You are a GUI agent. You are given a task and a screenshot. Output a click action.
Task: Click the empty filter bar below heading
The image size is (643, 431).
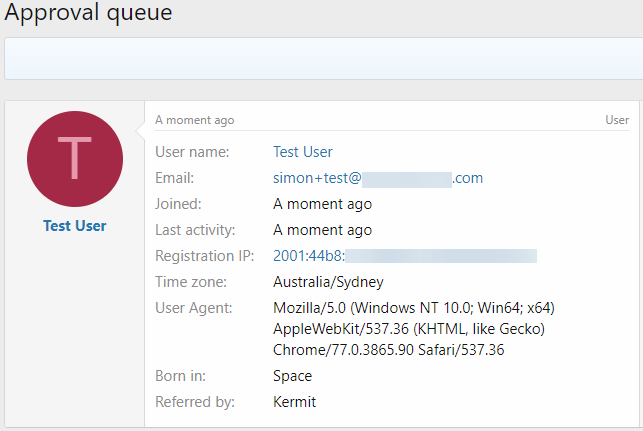tap(321, 59)
